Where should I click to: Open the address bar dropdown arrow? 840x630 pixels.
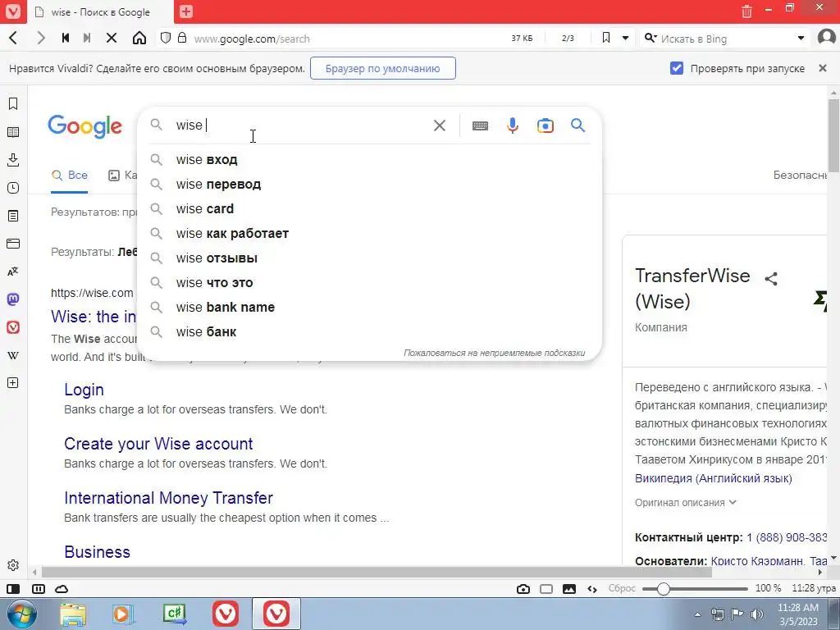[x=625, y=38]
